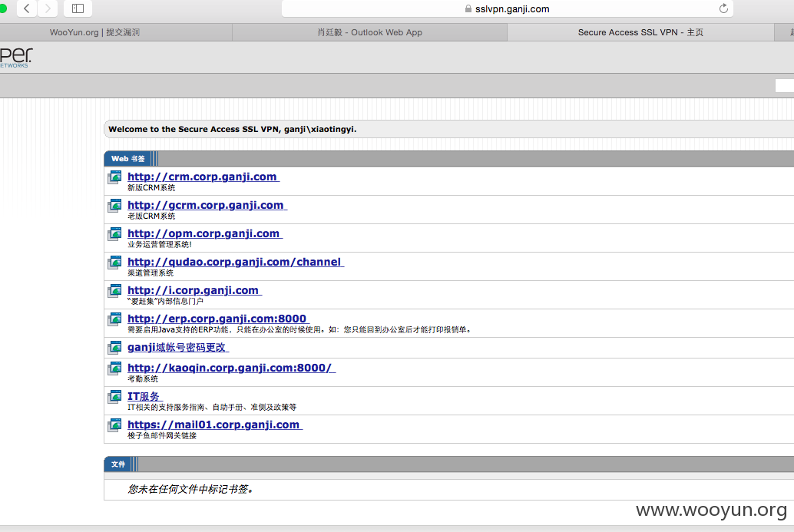Click the description text 老版CRM系统

pos(151,216)
